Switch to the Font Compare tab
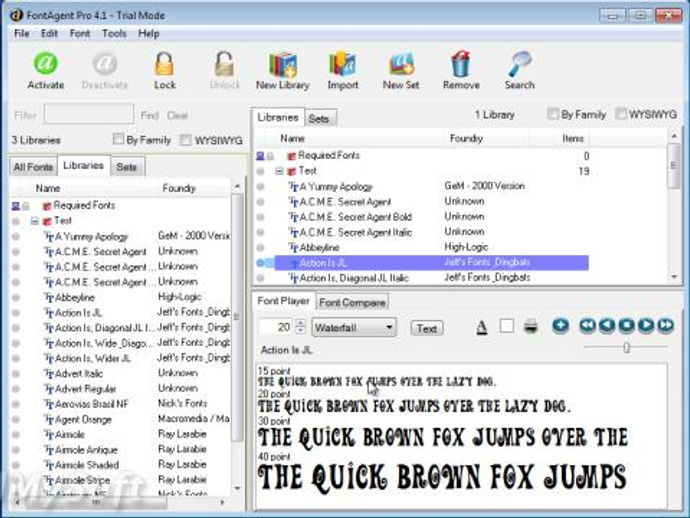The width and height of the screenshot is (690, 518). click(352, 302)
